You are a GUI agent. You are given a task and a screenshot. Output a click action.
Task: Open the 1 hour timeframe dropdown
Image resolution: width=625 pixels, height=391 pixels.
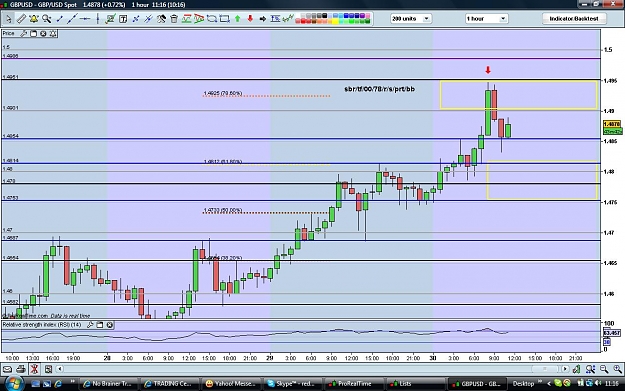[x=486, y=18]
